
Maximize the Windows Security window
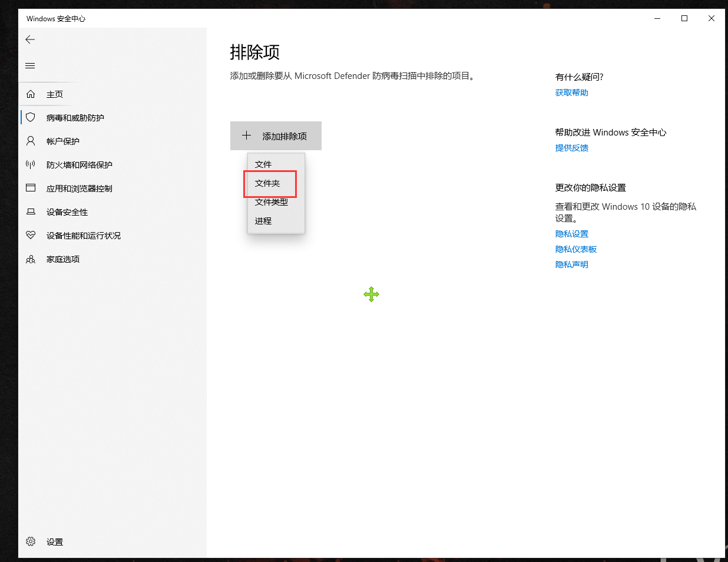tap(684, 18)
